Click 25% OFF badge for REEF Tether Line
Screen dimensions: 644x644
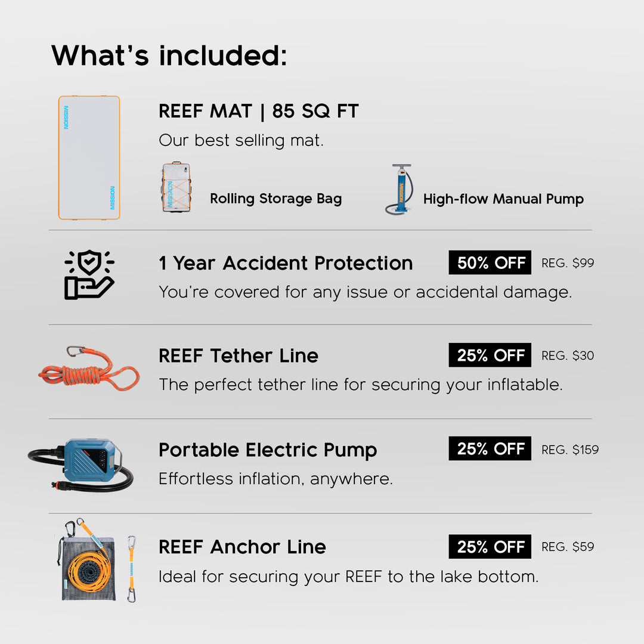click(x=490, y=355)
